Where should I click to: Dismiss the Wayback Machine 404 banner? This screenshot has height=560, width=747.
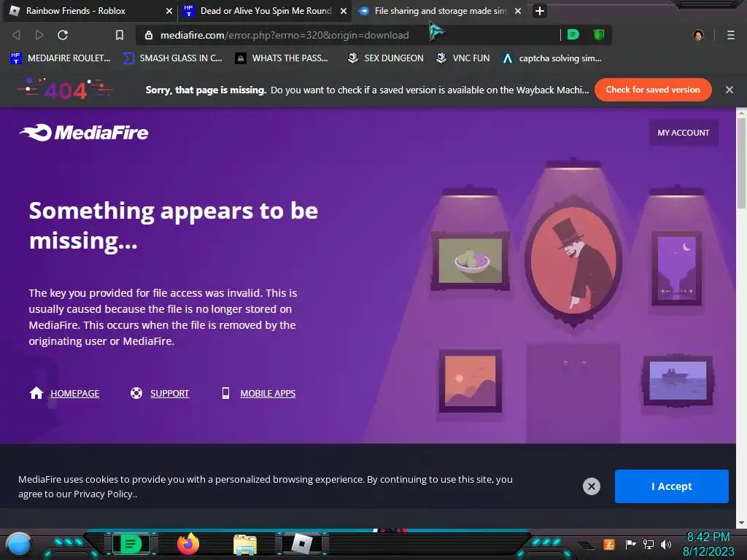[729, 90]
